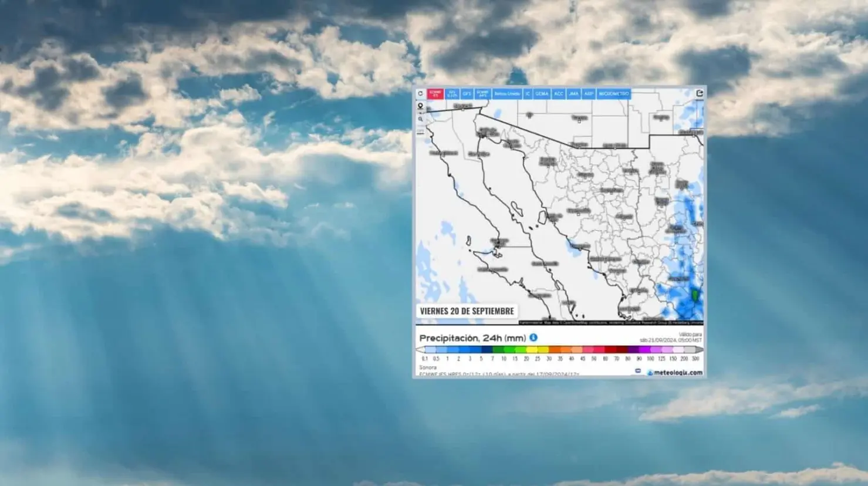
Task: Select the Reino Unido model tab
Action: click(x=507, y=94)
